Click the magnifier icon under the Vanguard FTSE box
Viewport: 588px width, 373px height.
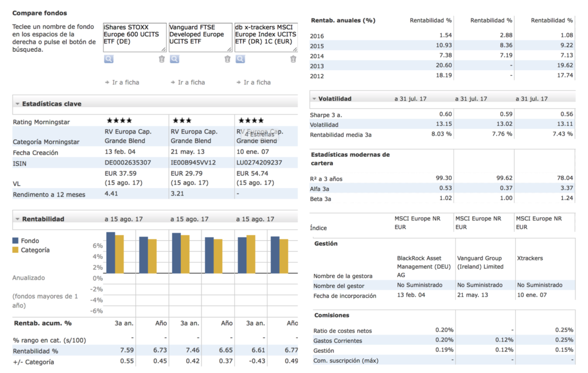point(175,59)
